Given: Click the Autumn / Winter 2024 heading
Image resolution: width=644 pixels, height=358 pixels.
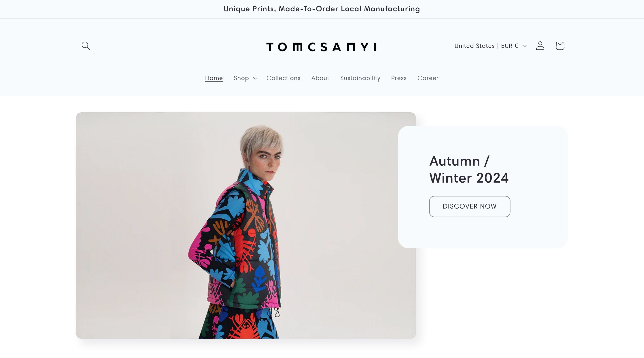Looking at the screenshot, I should click(x=469, y=169).
